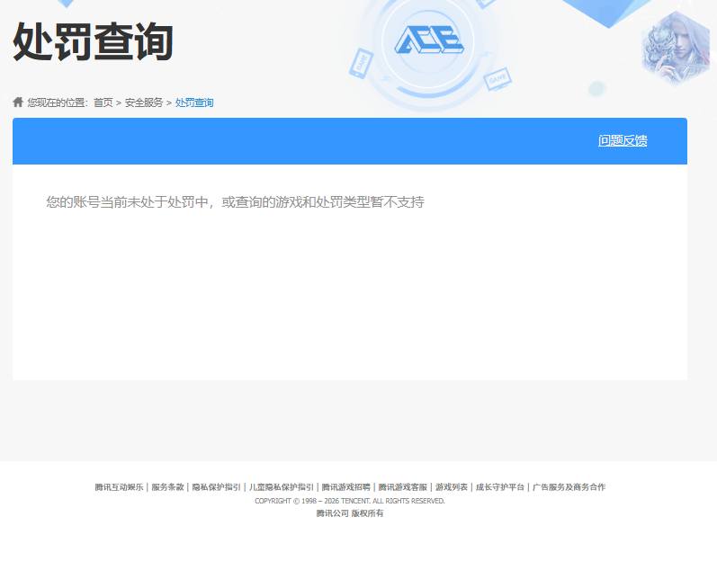This screenshot has width=717, height=588.
Task: Open the 成长守护平台 footer link
Action: click(x=500, y=487)
